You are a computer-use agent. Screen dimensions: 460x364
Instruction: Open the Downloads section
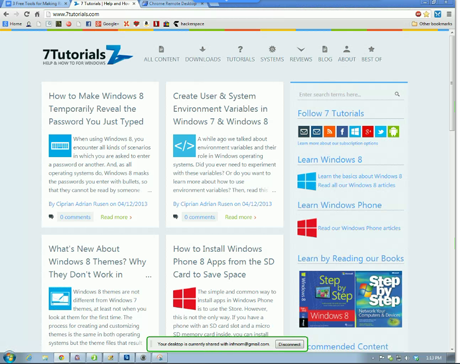pos(203,54)
